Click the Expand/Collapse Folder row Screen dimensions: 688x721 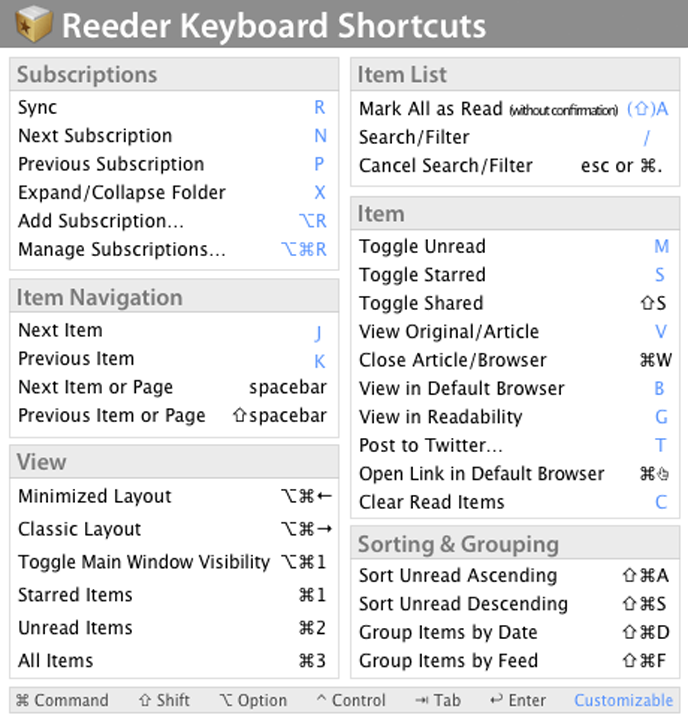pyautogui.click(x=122, y=193)
